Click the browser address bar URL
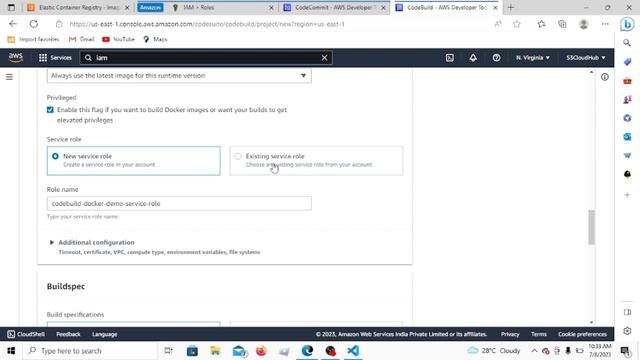The width and height of the screenshot is (640, 360). [207, 24]
